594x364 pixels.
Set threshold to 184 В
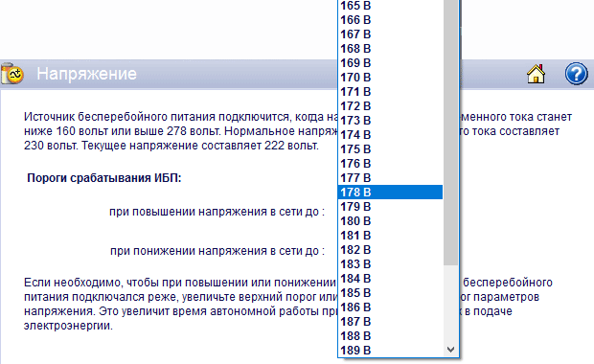pyautogui.click(x=390, y=279)
